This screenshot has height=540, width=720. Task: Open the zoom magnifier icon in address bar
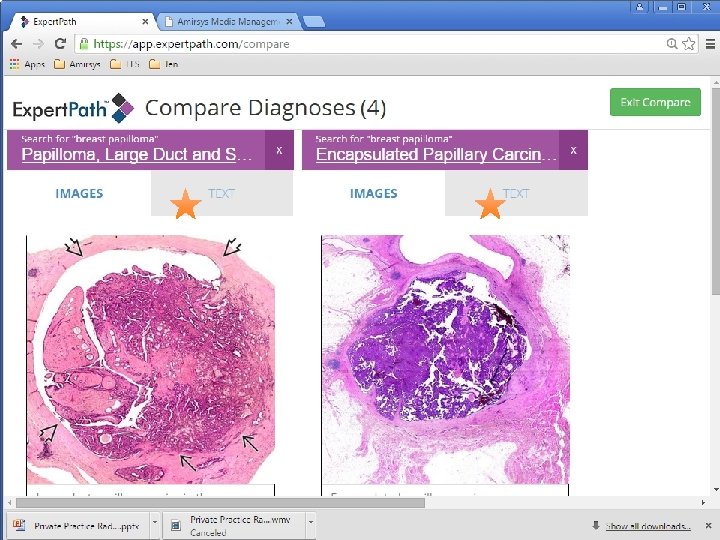click(x=672, y=44)
